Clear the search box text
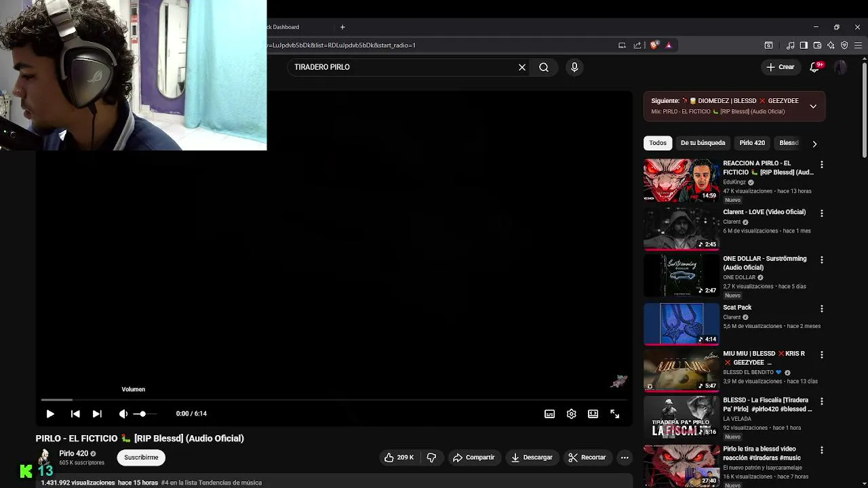Image resolution: width=868 pixels, height=488 pixels. point(522,67)
